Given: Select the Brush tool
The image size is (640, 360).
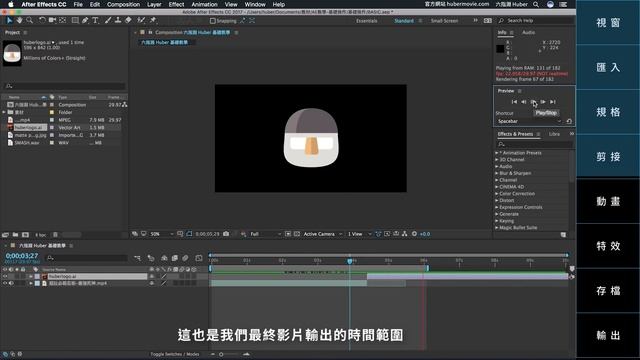Looking at the screenshot, I should pos(108,20).
